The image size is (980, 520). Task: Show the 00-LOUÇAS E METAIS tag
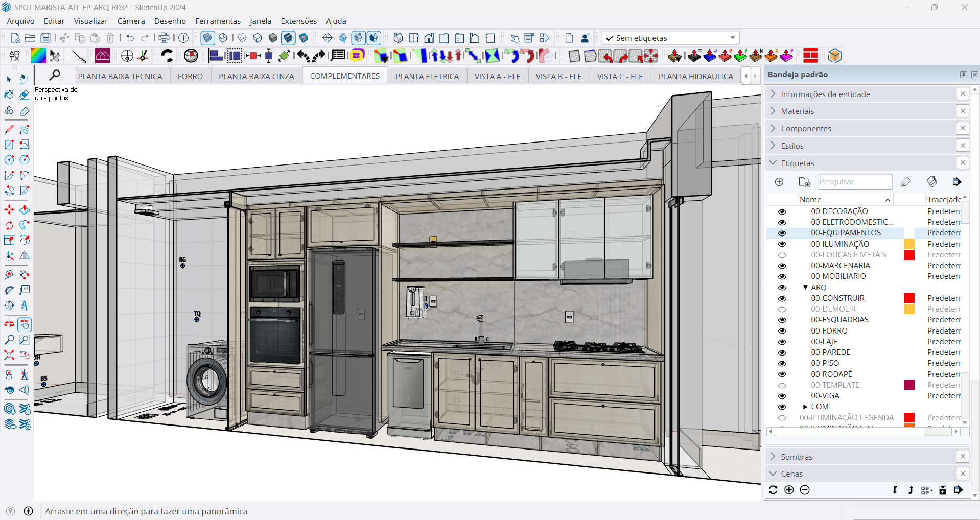click(782, 255)
